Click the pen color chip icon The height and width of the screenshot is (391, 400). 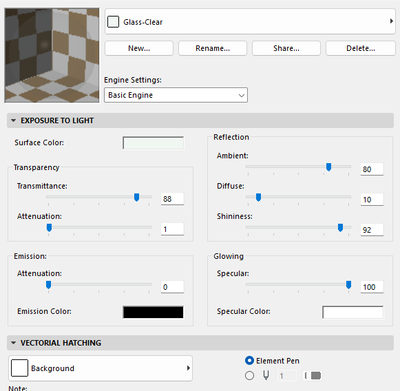pos(315,376)
